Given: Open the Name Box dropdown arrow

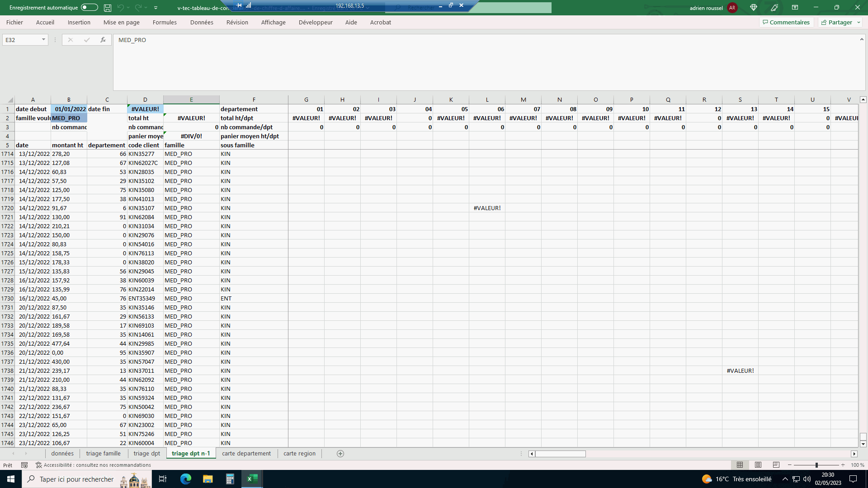Looking at the screenshot, I should tap(43, 40).
